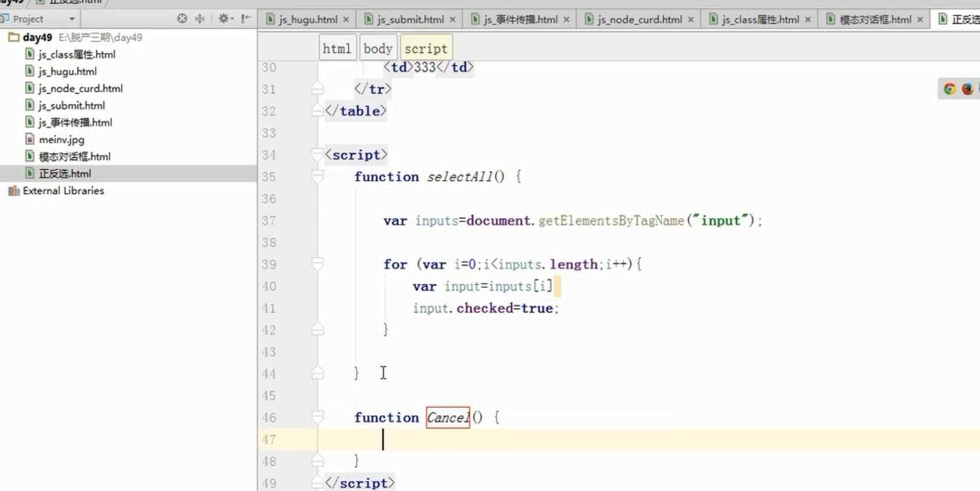Click the HTML file icon of js_hugu.html tab

(270, 20)
